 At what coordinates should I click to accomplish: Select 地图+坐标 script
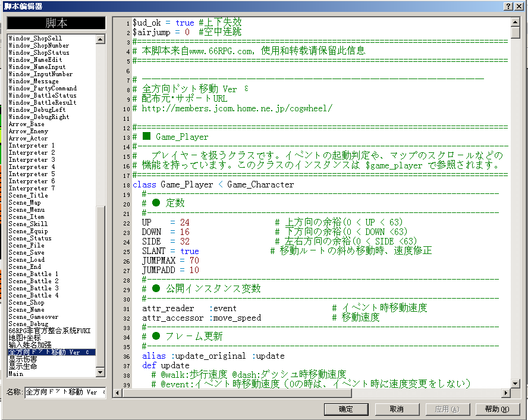[24, 338]
